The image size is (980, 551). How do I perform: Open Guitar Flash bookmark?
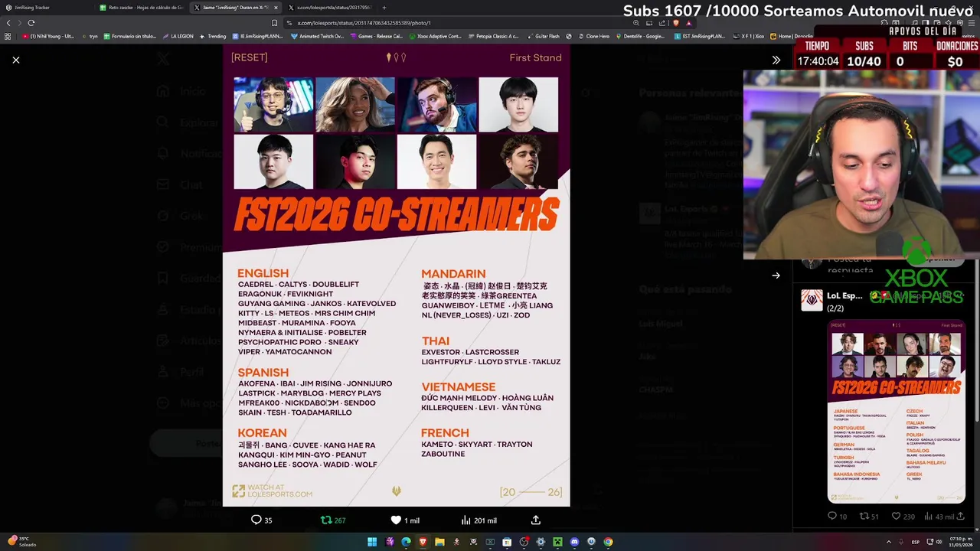tap(544, 36)
